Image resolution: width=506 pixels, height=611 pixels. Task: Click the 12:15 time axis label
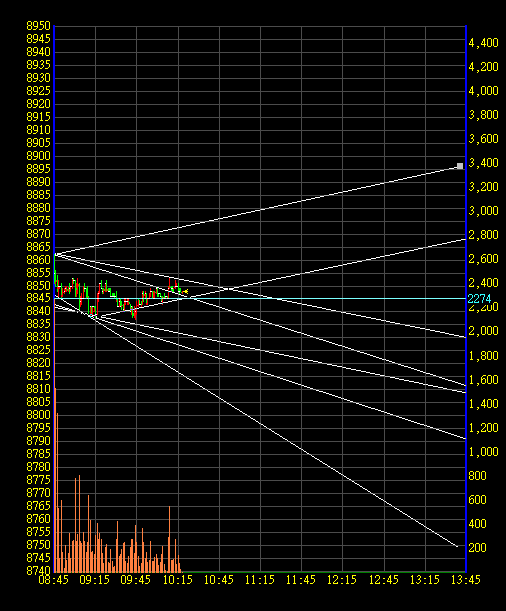(342, 580)
